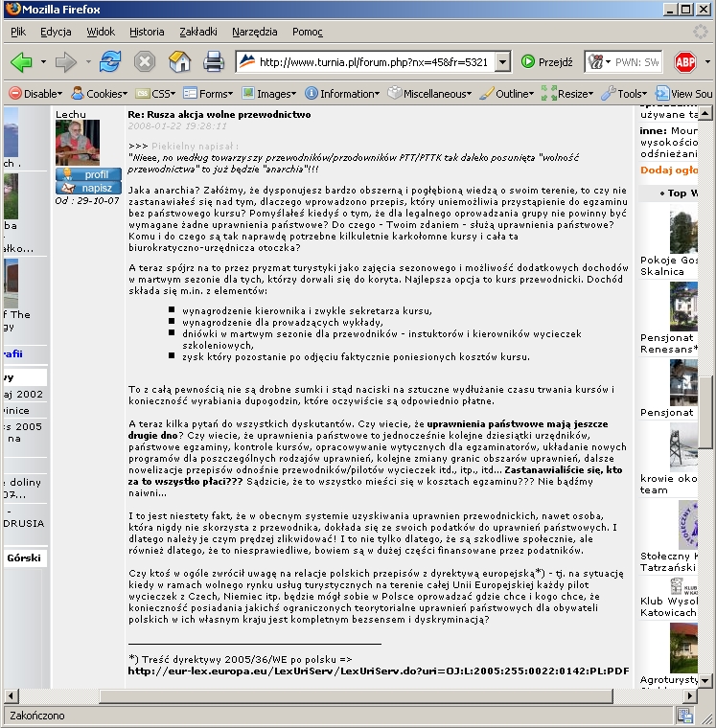This screenshot has width=716, height=728.
Task: Click the Pensjonat Renesans thumbnail image
Action: 683,307
